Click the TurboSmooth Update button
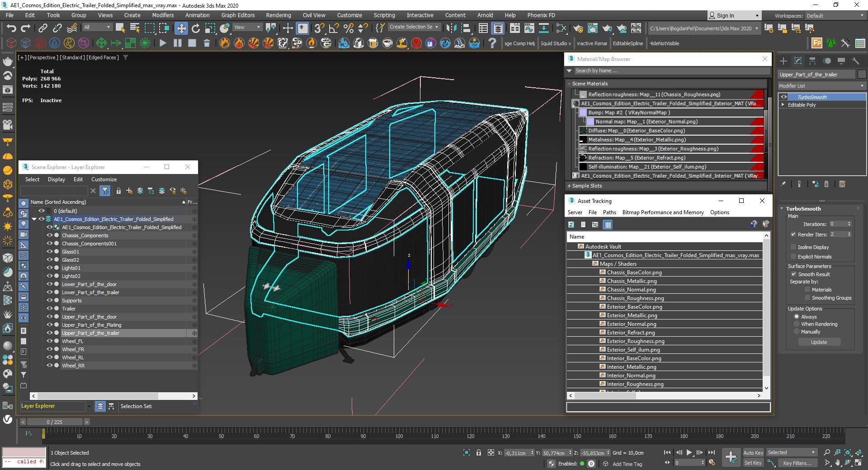This screenshot has width=868, height=470. [x=819, y=342]
